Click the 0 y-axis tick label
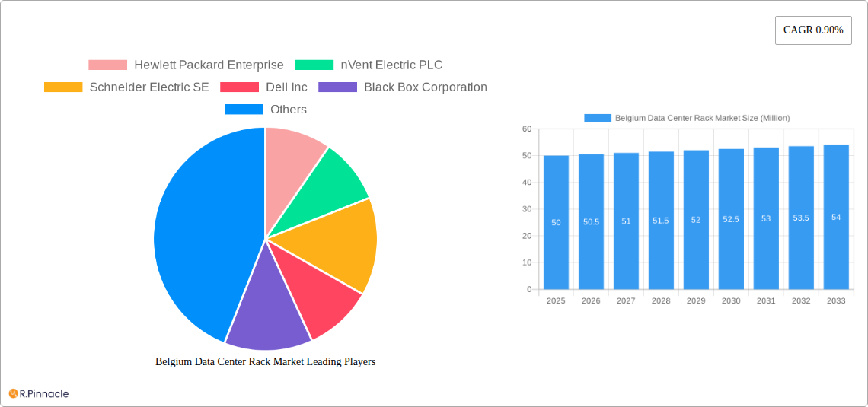 529,289
